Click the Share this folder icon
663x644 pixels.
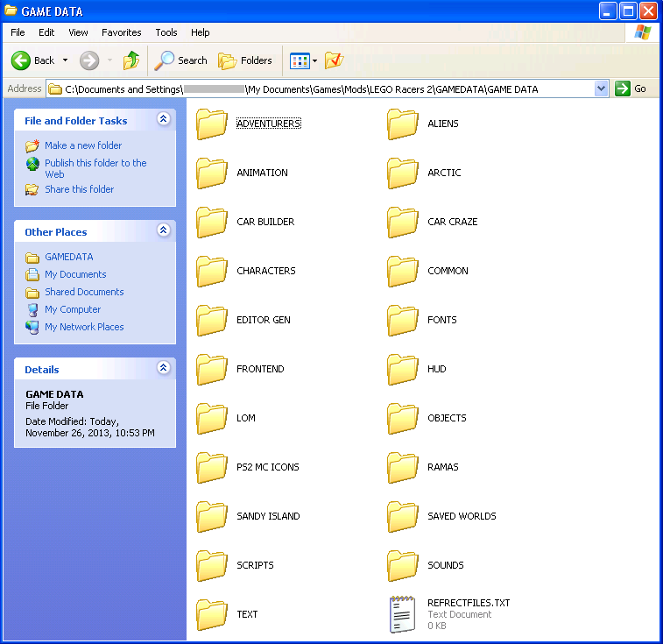click(x=32, y=189)
